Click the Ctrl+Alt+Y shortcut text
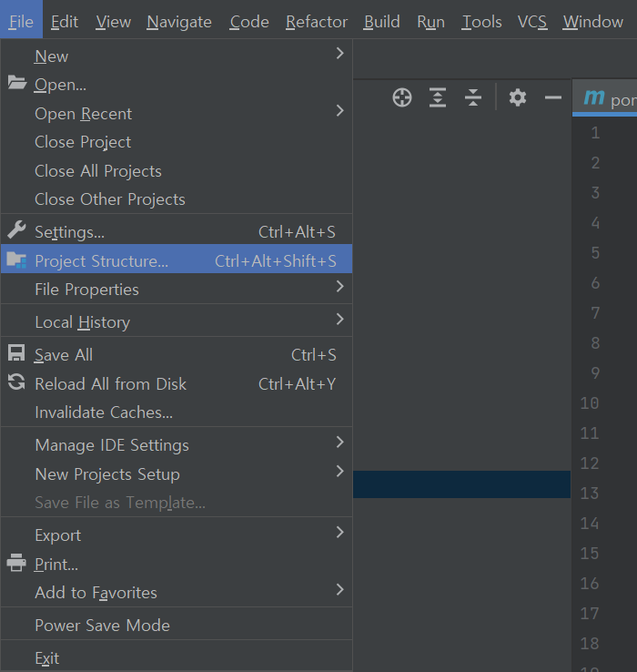 pos(297,383)
